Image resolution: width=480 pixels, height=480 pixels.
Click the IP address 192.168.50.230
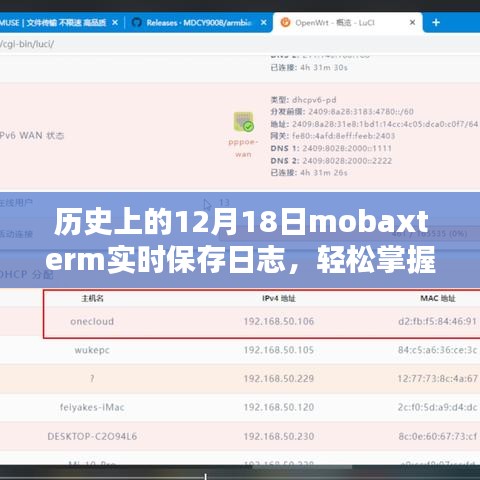click(x=279, y=436)
